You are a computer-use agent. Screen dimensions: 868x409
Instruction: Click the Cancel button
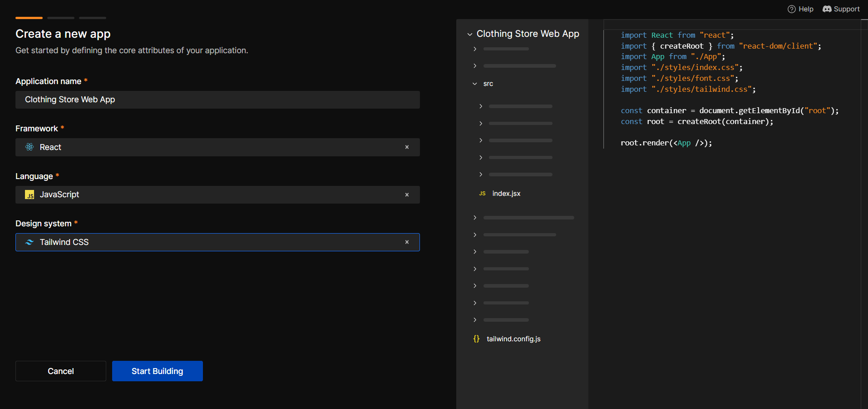coord(61,371)
